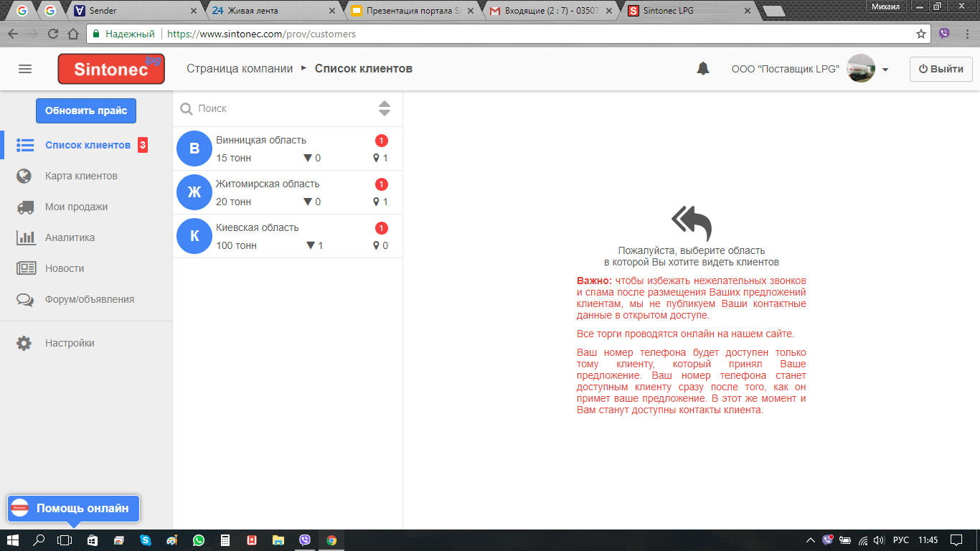Select Киевская область 100 тонн entry

click(287, 236)
